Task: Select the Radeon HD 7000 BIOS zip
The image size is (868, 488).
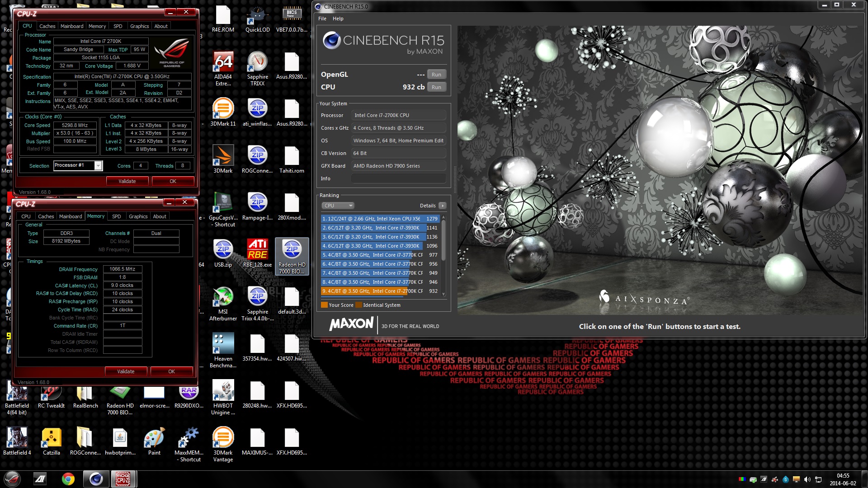Action: [292, 256]
